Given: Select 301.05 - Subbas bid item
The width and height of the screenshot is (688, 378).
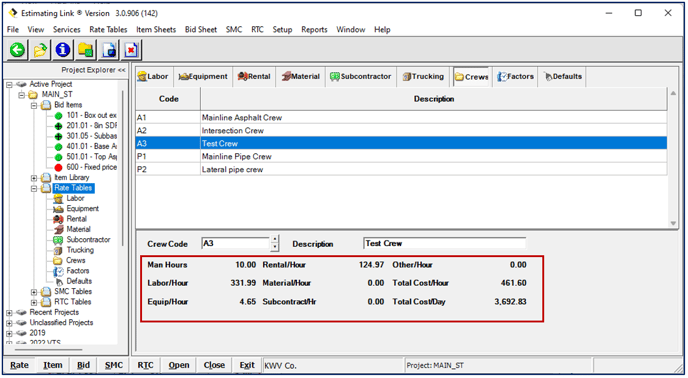Looking at the screenshot, I should pyautogui.click(x=91, y=136).
